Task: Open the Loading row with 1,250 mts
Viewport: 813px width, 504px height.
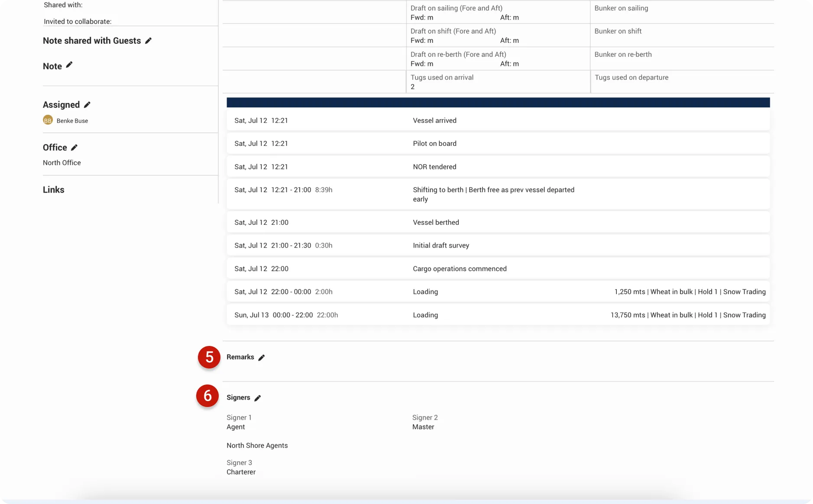Action: 498,291
